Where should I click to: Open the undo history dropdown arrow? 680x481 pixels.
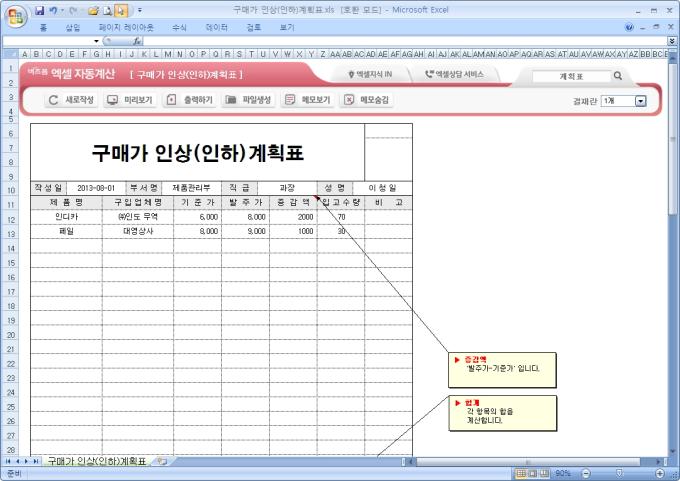pyautogui.click(x=62, y=10)
